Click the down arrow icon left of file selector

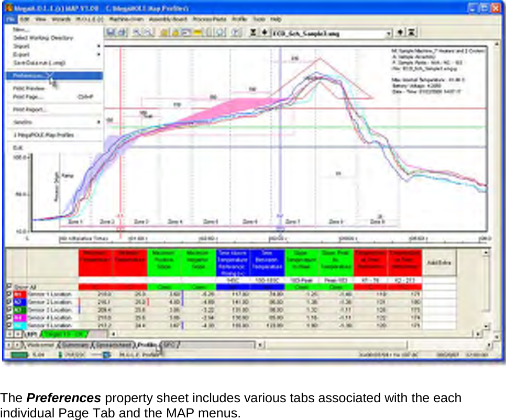(265, 32)
